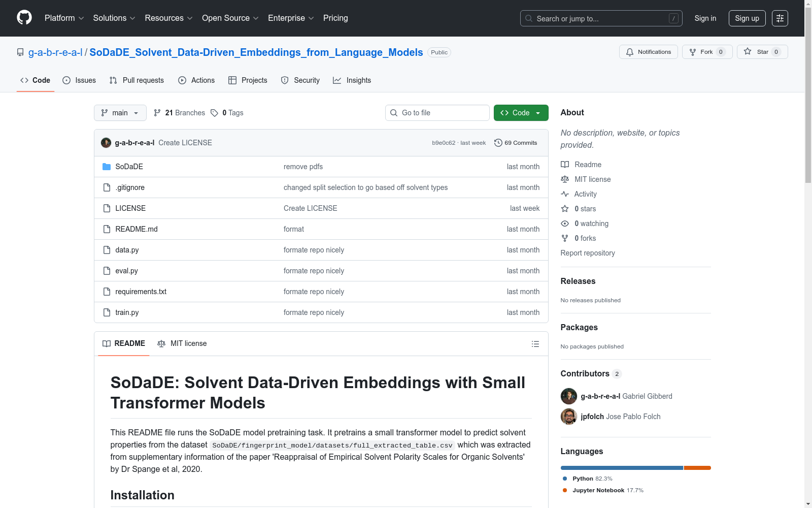Expand the Resources menu

pyautogui.click(x=168, y=18)
